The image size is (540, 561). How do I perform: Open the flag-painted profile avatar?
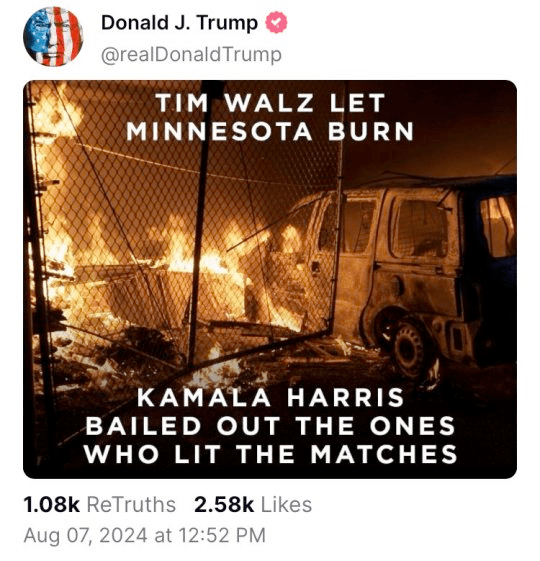click(x=53, y=36)
